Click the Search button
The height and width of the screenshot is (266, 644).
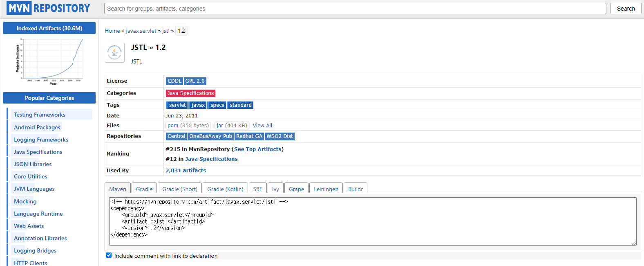point(626,9)
